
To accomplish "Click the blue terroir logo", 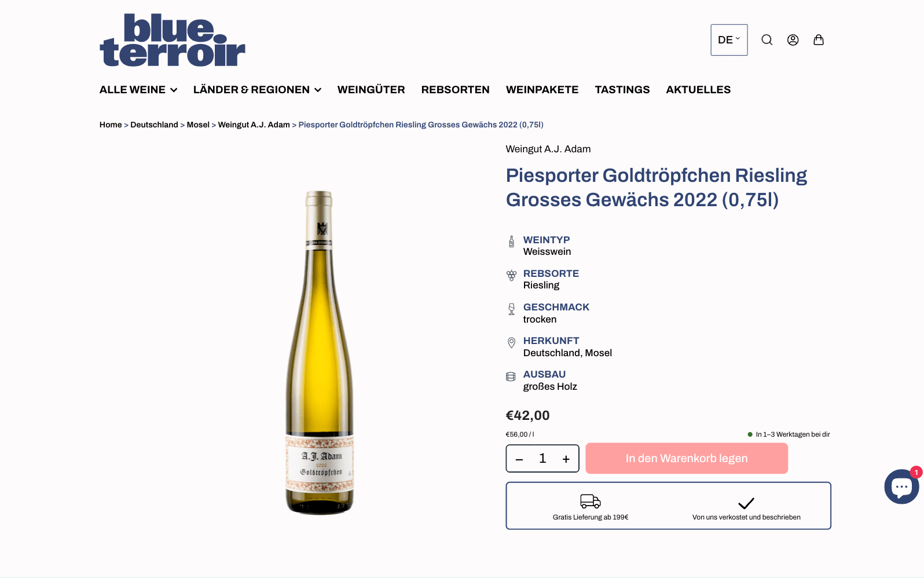I will (173, 40).
